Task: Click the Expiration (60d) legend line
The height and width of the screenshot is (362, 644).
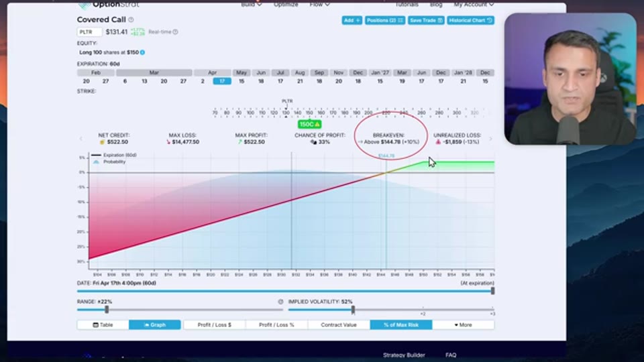Action: 96,155
